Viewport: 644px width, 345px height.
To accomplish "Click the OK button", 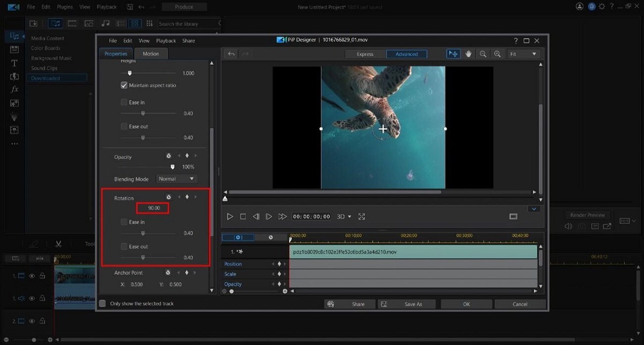I will coord(466,304).
